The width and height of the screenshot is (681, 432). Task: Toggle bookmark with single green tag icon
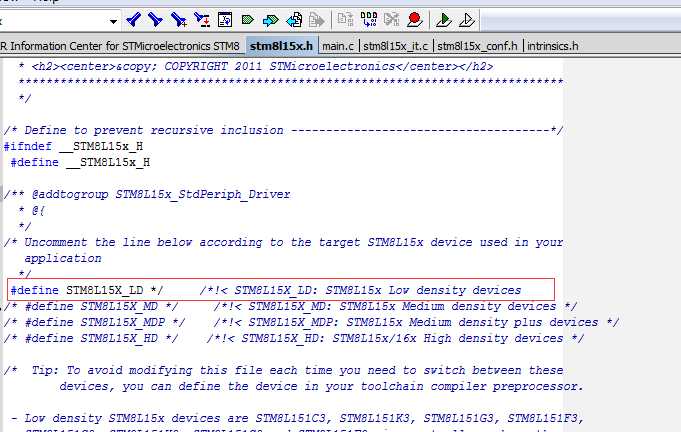point(248,20)
